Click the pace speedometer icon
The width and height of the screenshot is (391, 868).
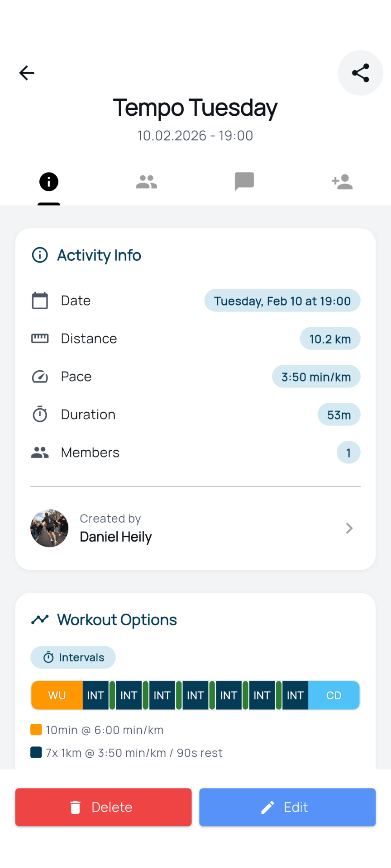pyautogui.click(x=40, y=376)
